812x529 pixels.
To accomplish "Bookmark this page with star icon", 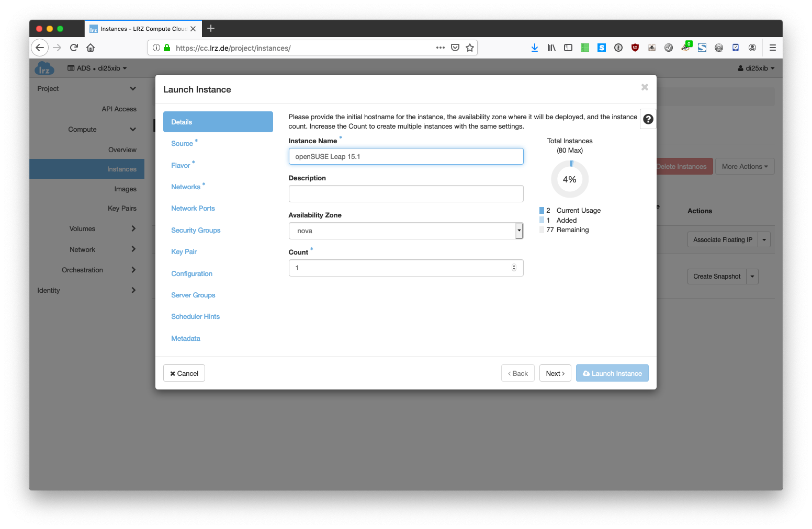I will [470, 48].
